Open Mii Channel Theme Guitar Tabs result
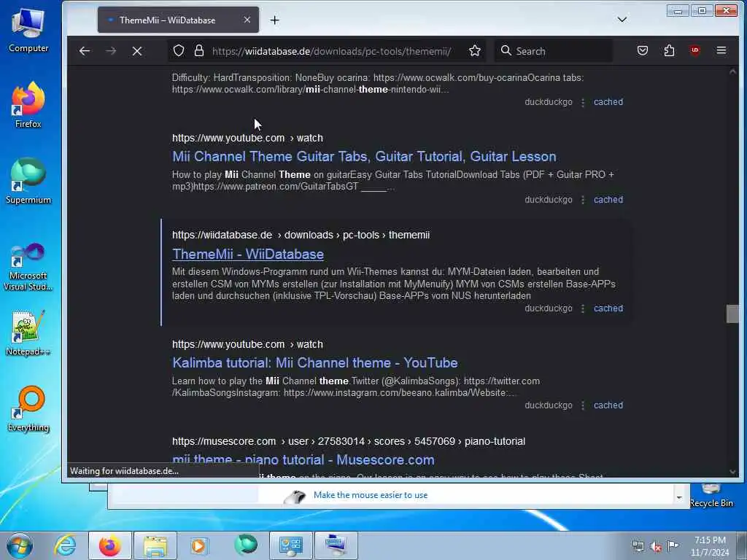747x560 pixels. point(364,156)
